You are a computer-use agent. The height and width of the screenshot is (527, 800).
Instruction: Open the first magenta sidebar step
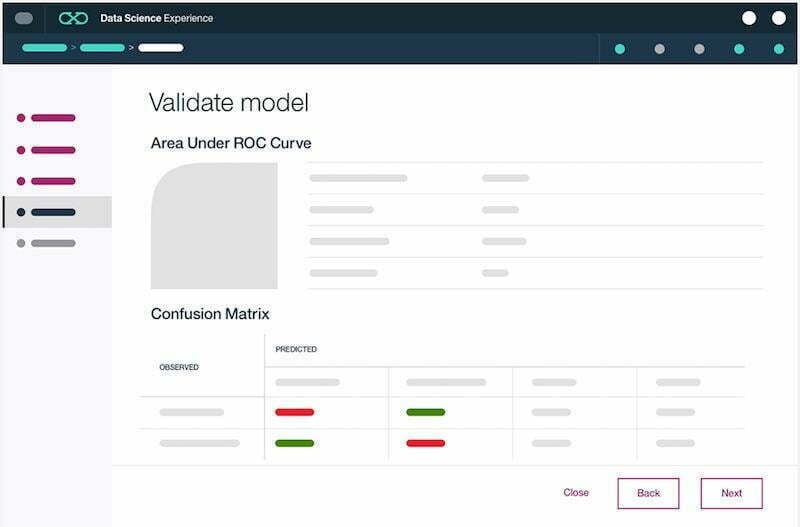[x=46, y=118]
